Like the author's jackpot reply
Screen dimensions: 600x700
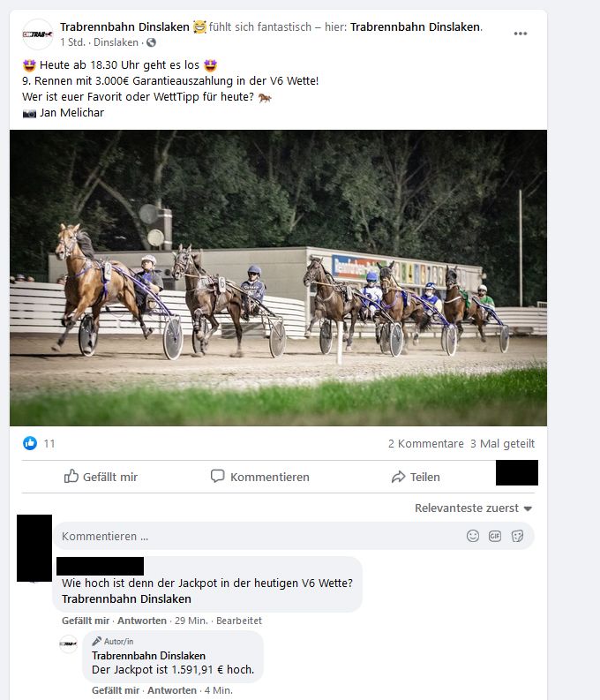coord(115,690)
